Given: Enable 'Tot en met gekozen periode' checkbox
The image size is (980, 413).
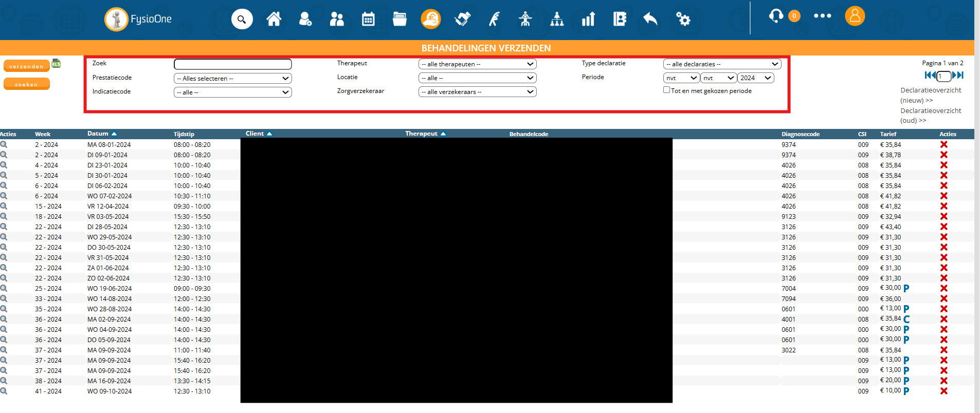Looking at the screenshot, I should pos(666,90).
